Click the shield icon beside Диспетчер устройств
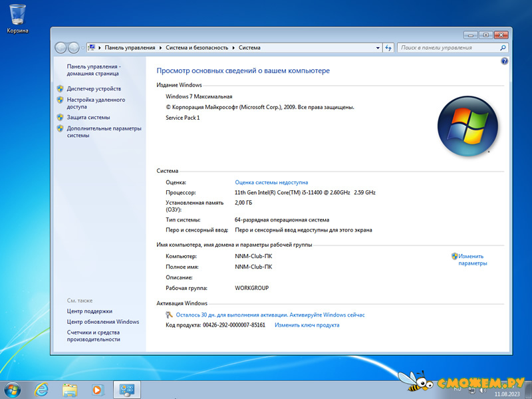The image size is (532, 399). tap(60, 88)
